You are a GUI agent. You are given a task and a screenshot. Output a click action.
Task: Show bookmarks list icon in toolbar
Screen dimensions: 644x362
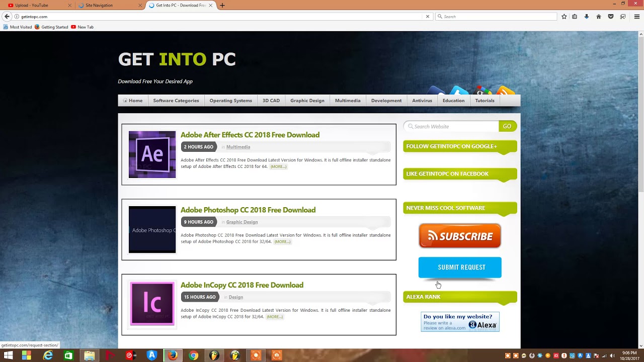click(575, 17)
